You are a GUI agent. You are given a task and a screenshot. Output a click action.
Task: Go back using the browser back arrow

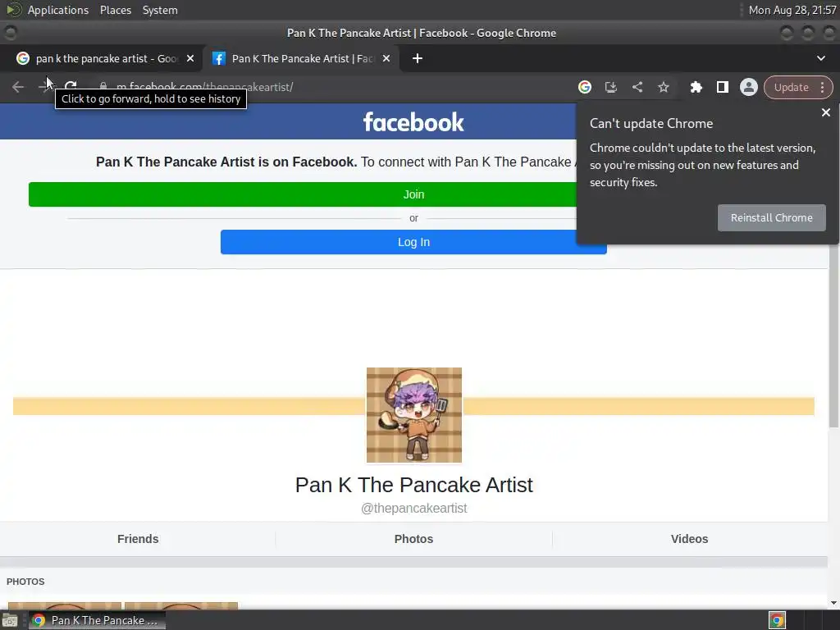pyautogui.click(x=18, y=87)
